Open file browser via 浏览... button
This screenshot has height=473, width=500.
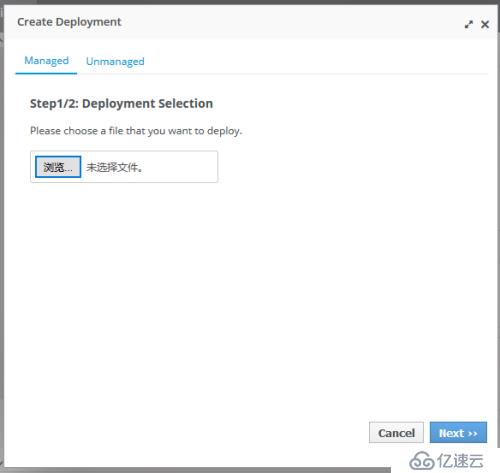pos(58,167)
